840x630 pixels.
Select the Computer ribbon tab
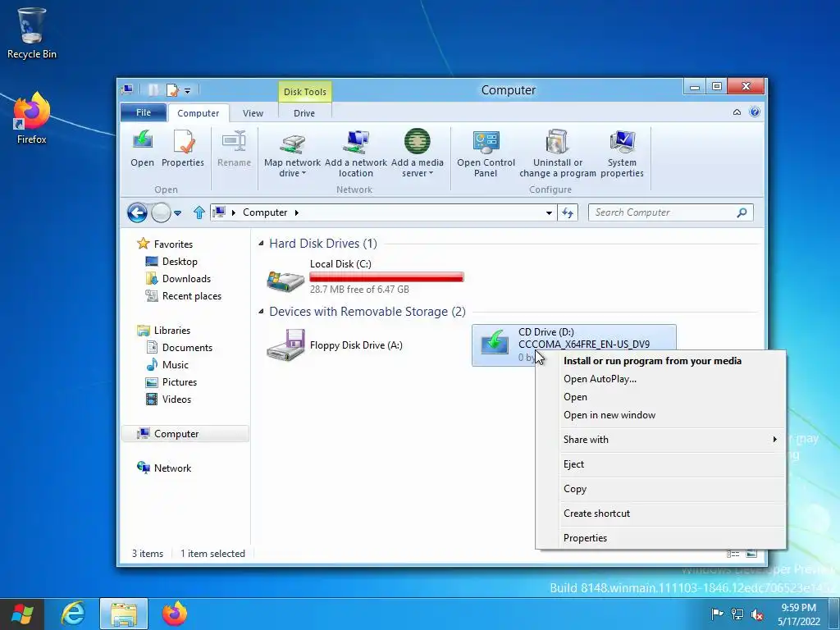coord(199,113)
